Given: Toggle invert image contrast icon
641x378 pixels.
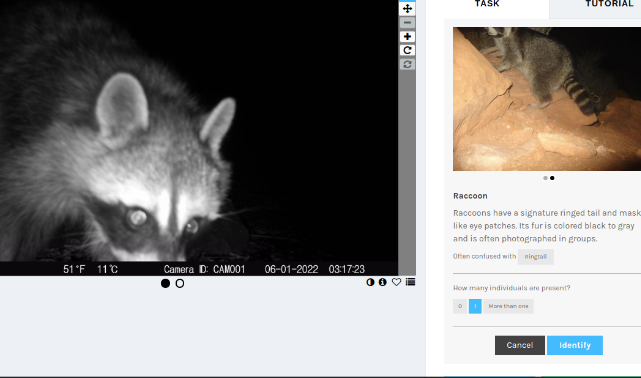Looking at the screenshot, I should [370, 282].
